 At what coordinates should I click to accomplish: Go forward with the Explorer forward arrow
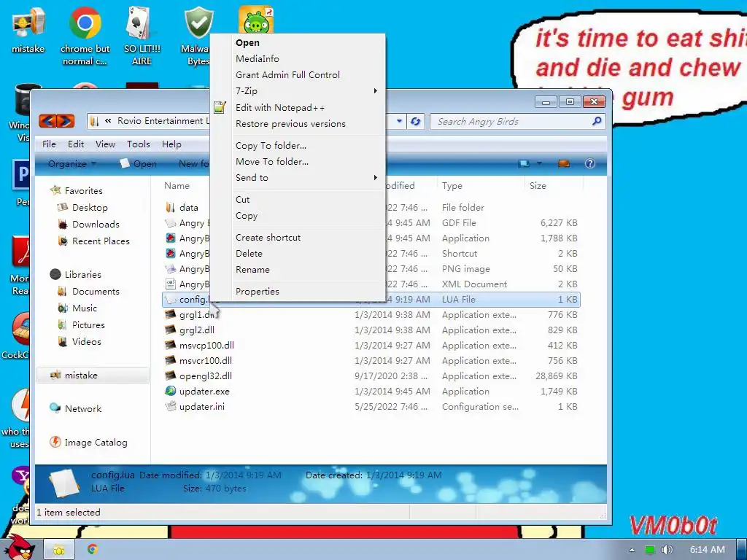coord(66,121)
